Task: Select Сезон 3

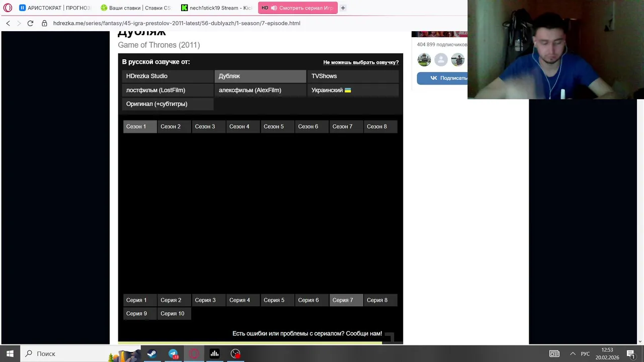Action: click(209, 126)
